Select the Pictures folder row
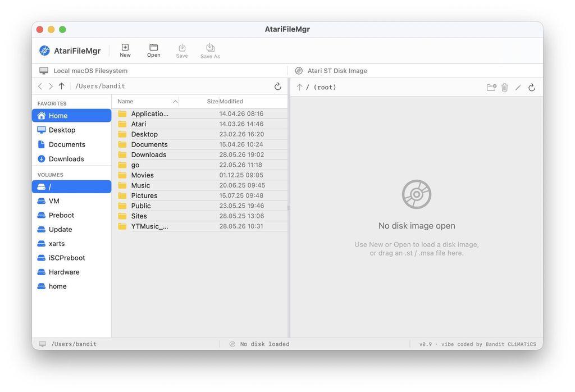The width and height of the screenshot is (575, 392). click(200, 196)
